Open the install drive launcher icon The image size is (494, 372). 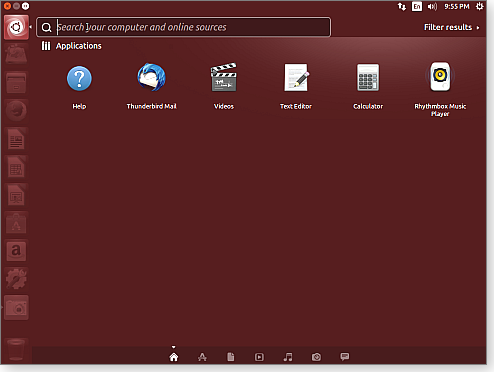point(16,54)
